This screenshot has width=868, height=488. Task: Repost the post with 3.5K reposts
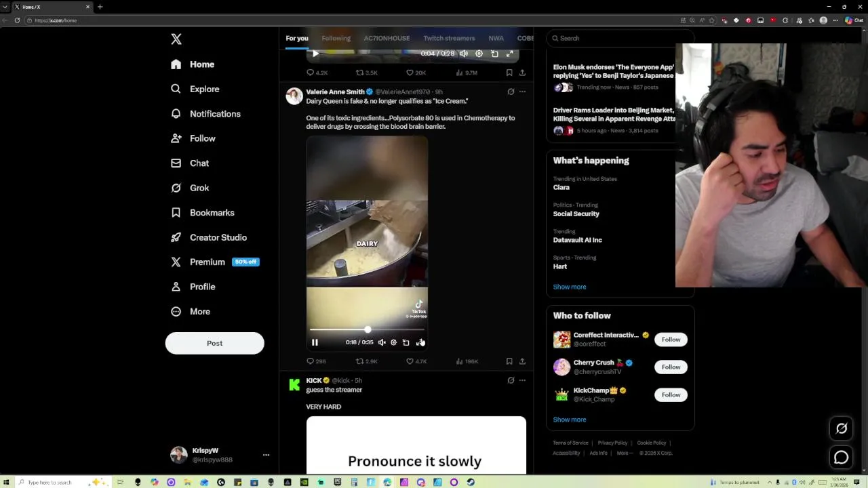point(367,73)
